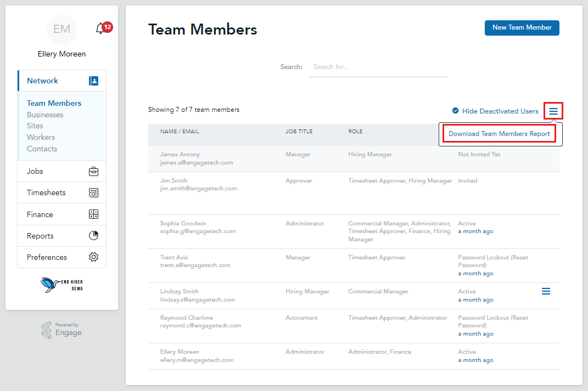Screen dimensions: 588x391
Task: Open Preferences via the gear icon
Action: click(x=93, y=257)
